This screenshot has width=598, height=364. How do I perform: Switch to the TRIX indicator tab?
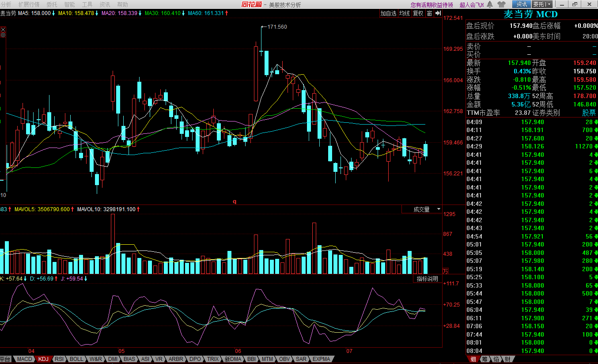213,359
